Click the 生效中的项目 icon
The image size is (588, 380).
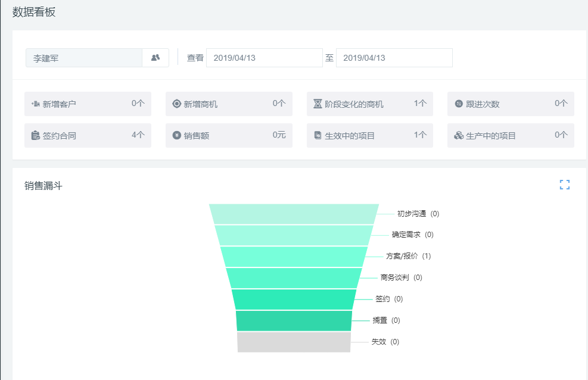coord(318,135)
